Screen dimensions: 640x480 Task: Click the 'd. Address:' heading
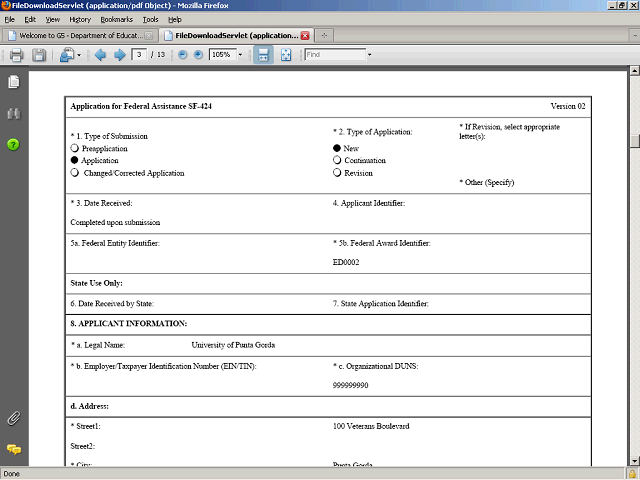pyautogui.click(x=89, y=406)
